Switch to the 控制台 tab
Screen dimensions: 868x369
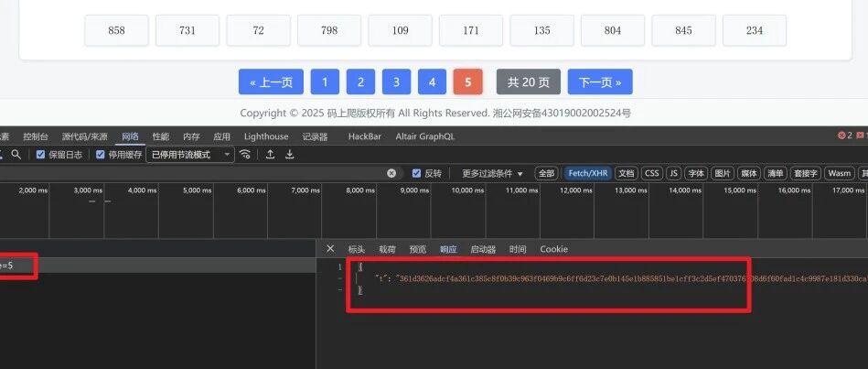pos(36,136)
